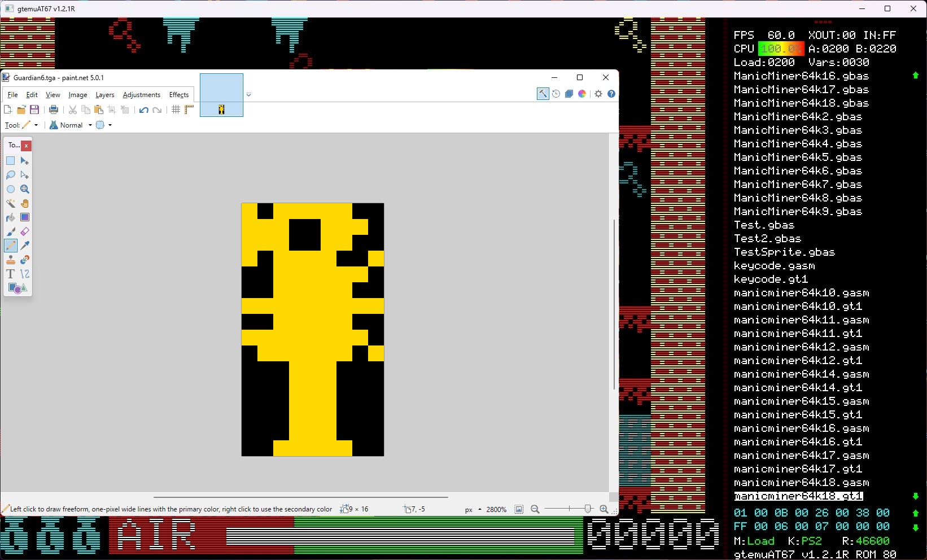Image resolution: width=927 pixels, height=560 pixels.
Task: Click the Guardian6.tga image thumbnail
Action: (x=221, y=95)
